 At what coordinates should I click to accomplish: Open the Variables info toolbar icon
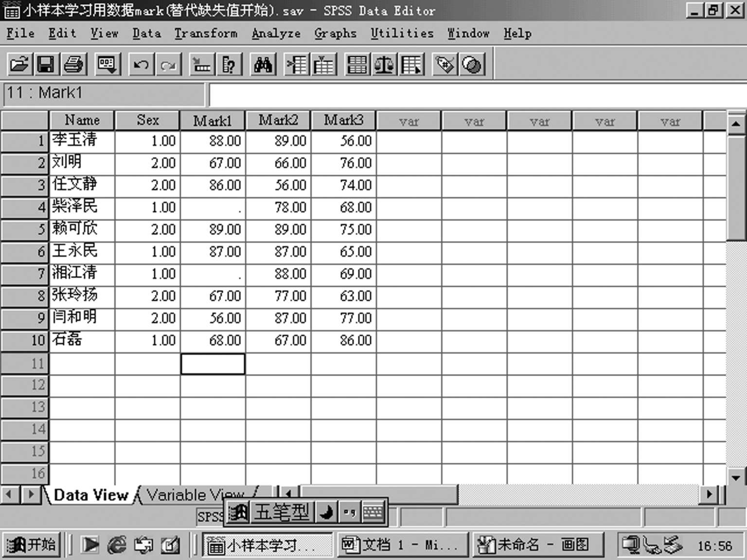pyautogui.click(x=229, y=64)
